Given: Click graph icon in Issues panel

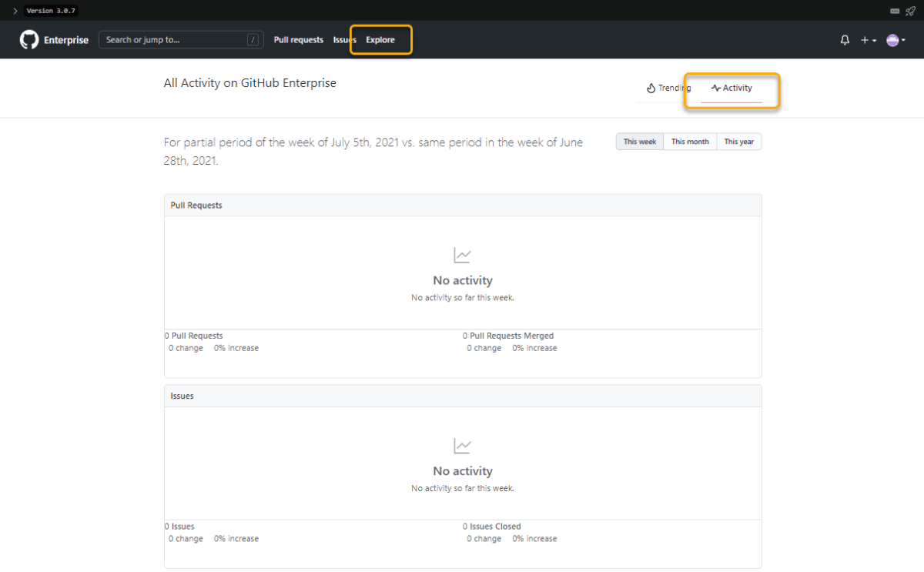Looking at the screenshot, I should click(463, 446).
